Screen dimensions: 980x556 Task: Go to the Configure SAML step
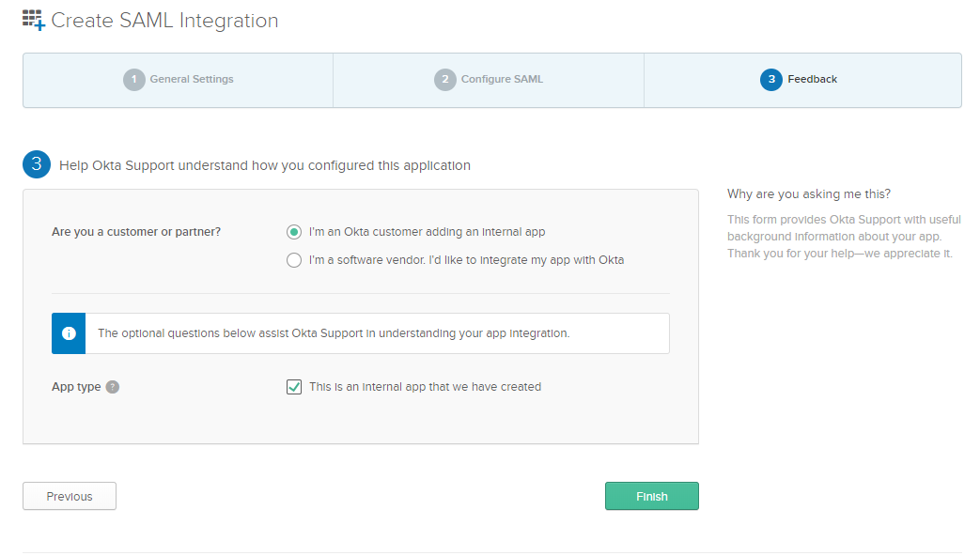coord(489,80)
